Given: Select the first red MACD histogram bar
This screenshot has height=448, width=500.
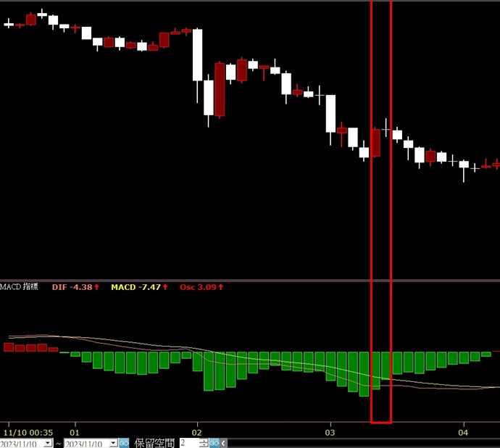Looking at the screenshot, I should (x=9, y=347).
